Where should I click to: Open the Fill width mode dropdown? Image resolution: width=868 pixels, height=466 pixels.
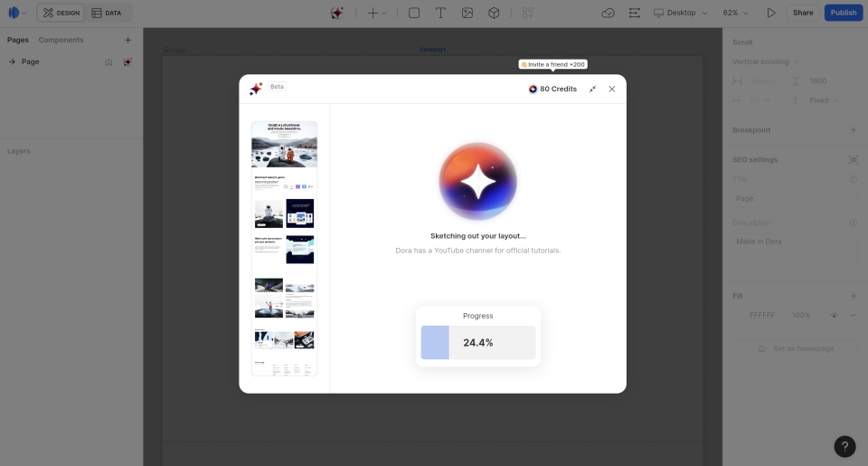(760, 100)
